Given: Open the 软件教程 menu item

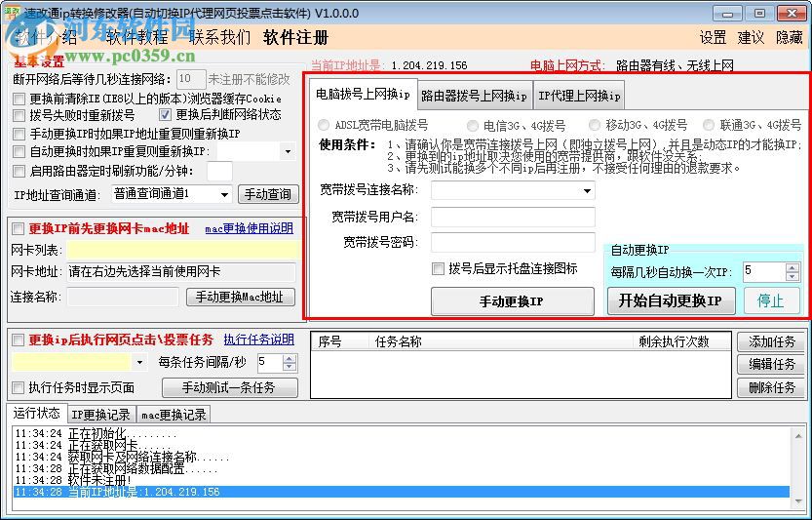Looking at the screenshot, I should 136,37.
